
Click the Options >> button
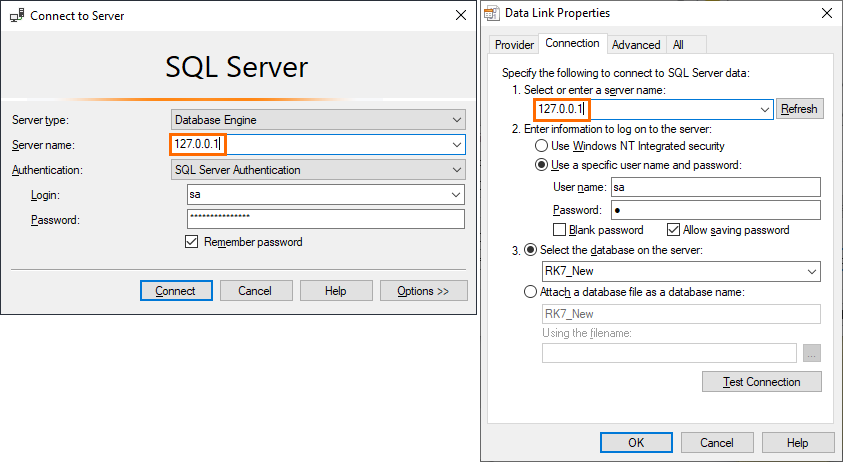click(x=424, y=291)
